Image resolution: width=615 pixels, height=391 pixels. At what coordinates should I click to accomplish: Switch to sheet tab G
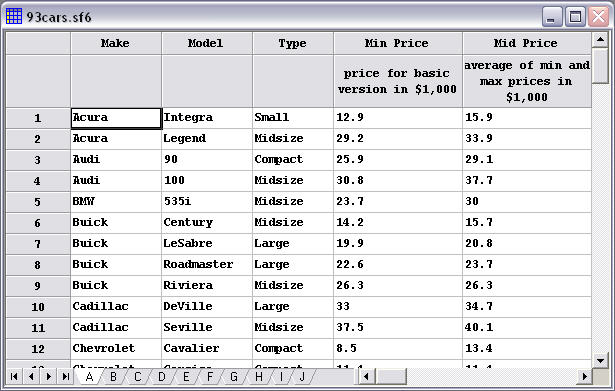coord(234,377)
